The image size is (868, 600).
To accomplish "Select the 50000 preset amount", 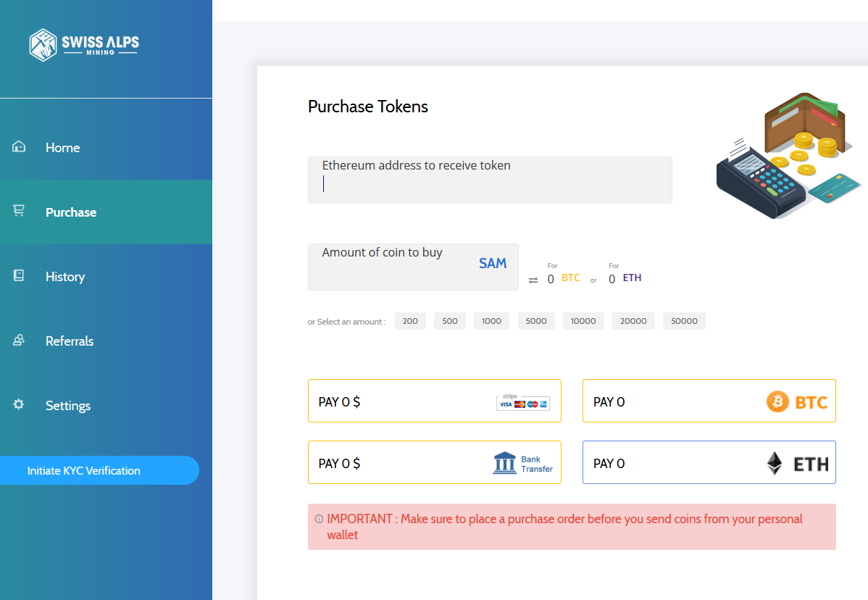I will [x=684, y=321].
